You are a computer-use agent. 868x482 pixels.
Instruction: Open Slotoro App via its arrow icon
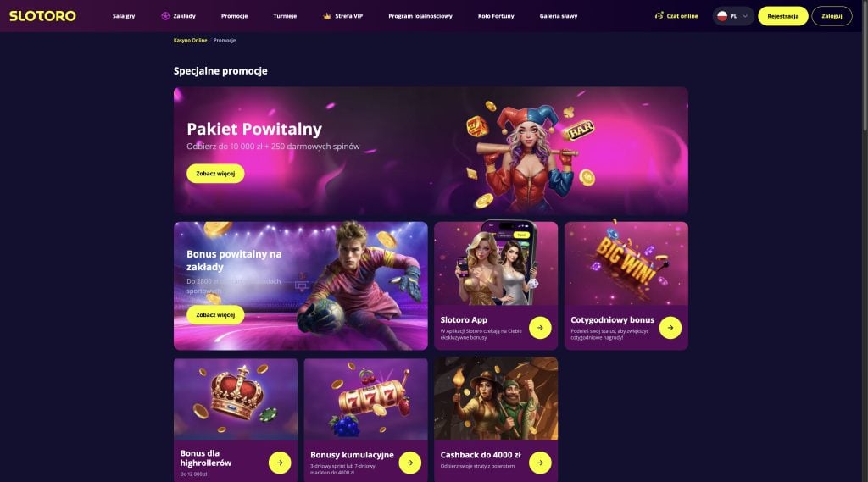click(x=540, y=328)
